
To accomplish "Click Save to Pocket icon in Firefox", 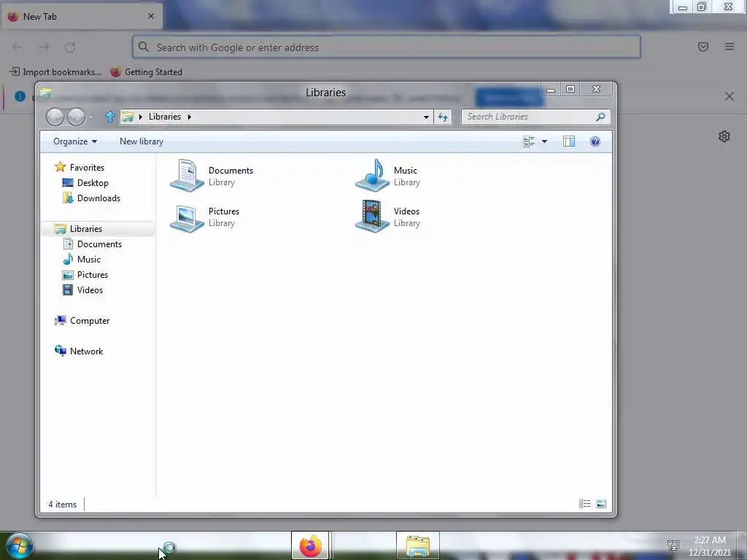I will pyautogui.click(x=703, y=47).
